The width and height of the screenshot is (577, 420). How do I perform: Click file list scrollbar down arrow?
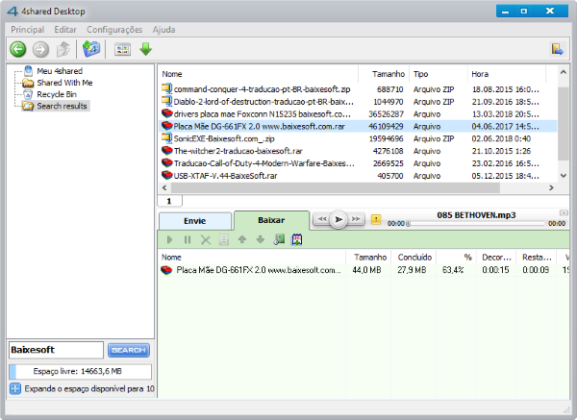pyautogui.click(x=563, y=176)
